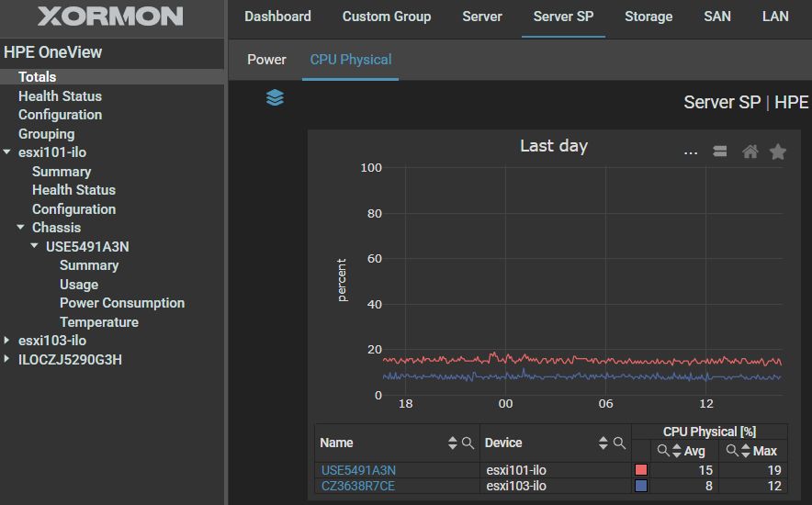The height and width of the screenshot is (505, 812).
Task: Click the star favorite icon on chart
Action: pos(777,151)
